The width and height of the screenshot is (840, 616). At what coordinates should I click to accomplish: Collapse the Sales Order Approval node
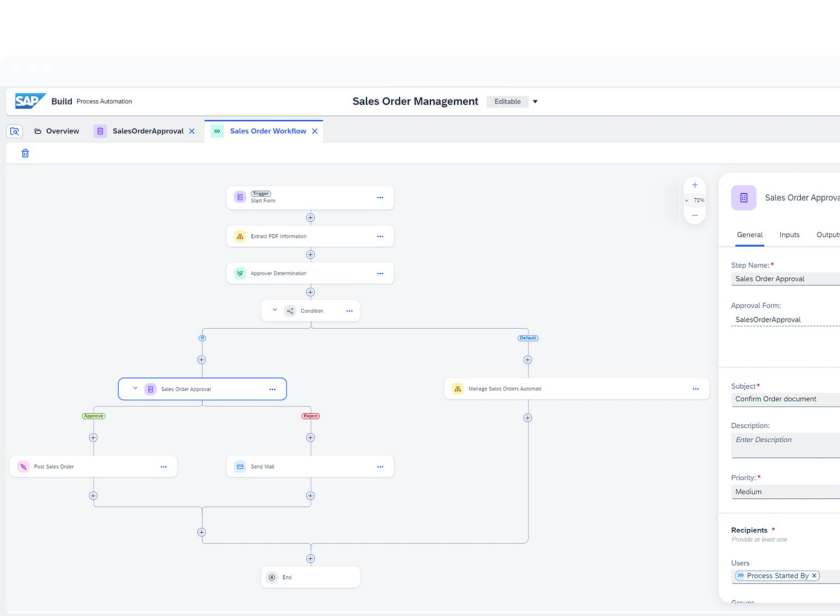pyautogui.click(x=135, y=389)
